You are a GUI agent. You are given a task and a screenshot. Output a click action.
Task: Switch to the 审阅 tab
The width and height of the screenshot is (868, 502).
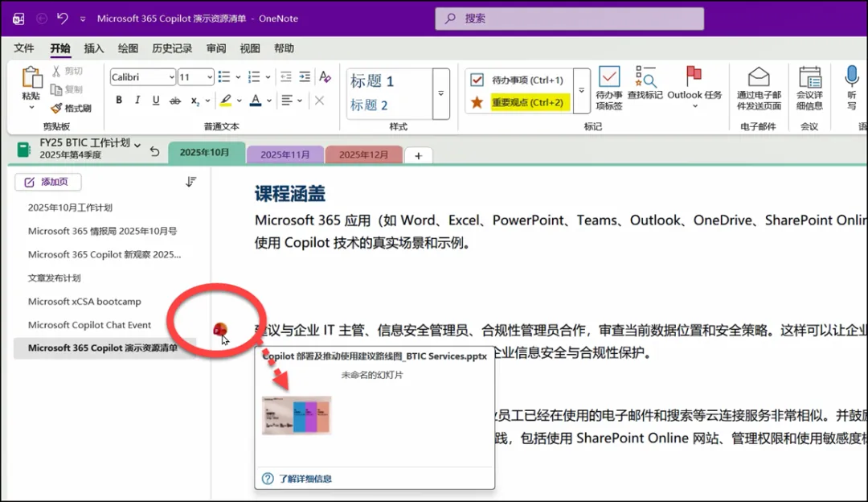pos(216,48)
